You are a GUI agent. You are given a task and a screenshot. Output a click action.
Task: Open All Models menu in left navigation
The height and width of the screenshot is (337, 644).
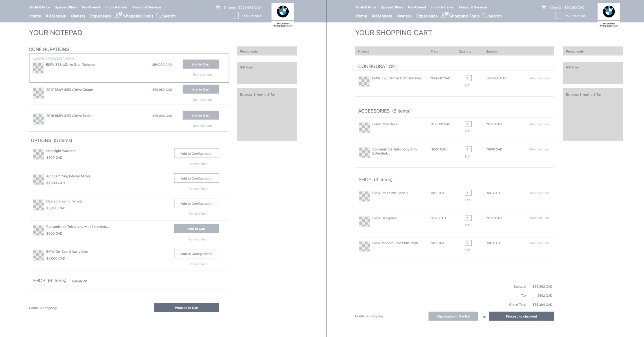click(55, 16)
